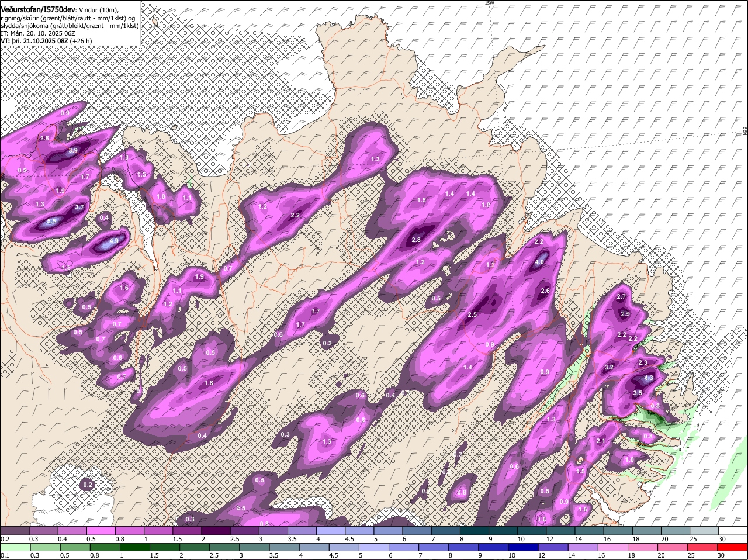Click the 0.1 label in the lower legend row
This screenshot has width=748, height=560.
[5, 555]
